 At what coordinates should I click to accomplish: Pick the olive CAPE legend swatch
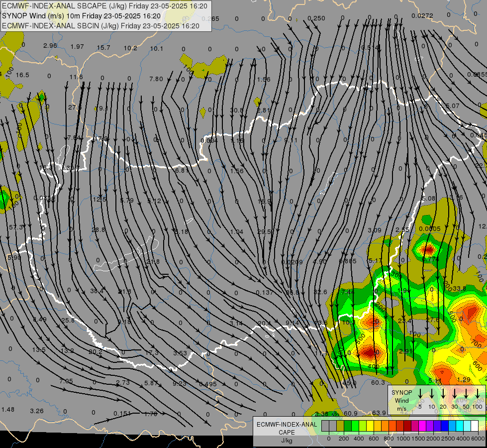[340, 426]
